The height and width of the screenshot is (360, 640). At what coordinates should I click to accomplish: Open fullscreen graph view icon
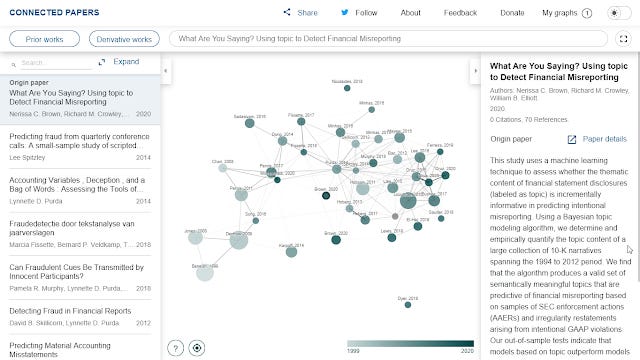tap(623, 39)
